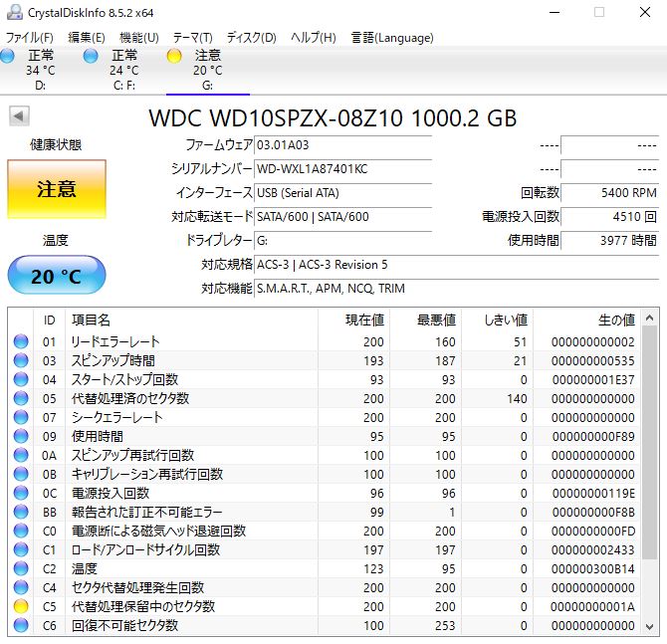Click the standard field ACS-3 Revision 5
This screenshot has height=644, width=667.
point(456,265)
